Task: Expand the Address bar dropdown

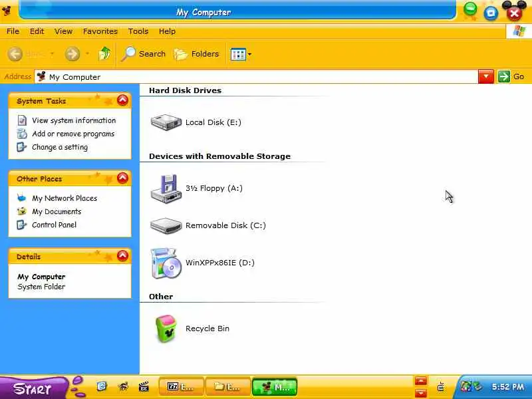Action: point(486,76)
